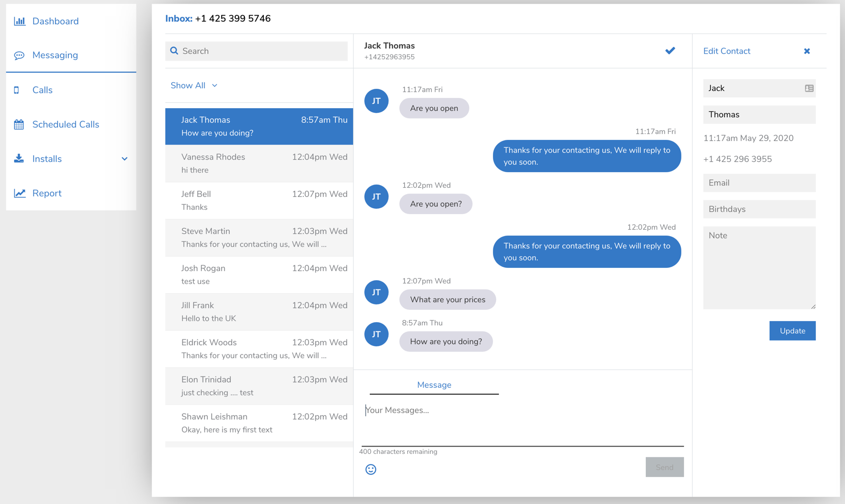The height and width of the screenshot is (504, 845).
Task: Click the Scheduled Calls calendar icon
Action: pos(19,125)
